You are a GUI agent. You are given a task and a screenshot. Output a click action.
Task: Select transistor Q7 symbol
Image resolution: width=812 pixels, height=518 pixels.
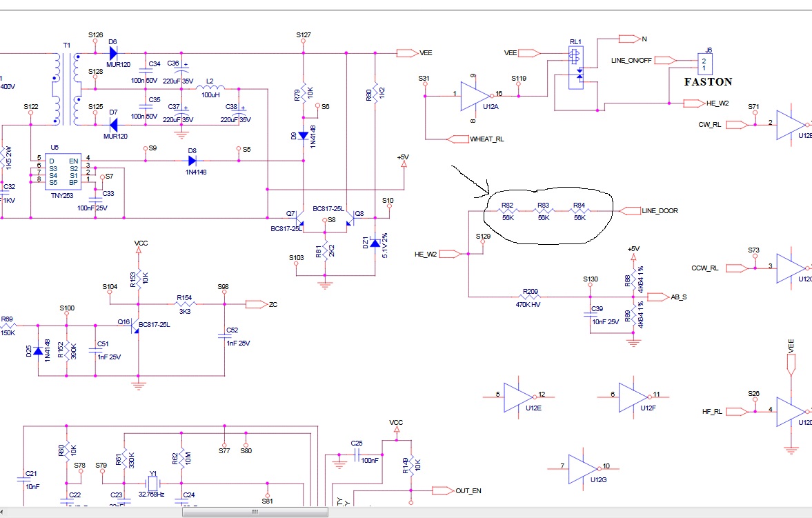[299, 218]
